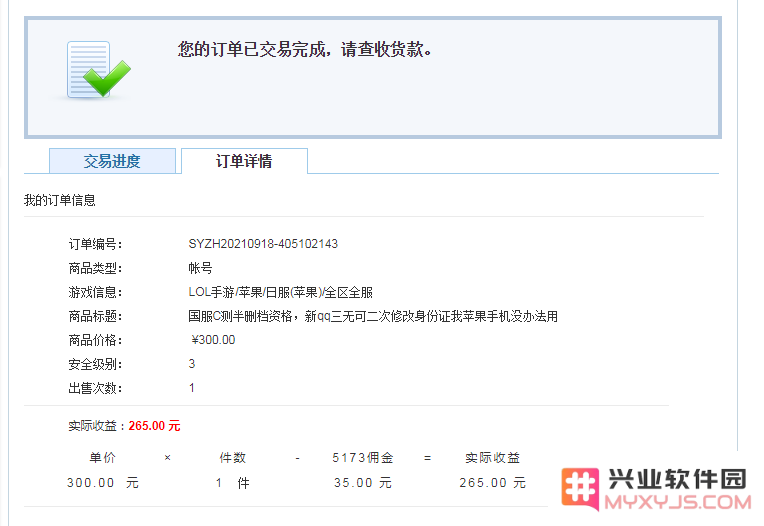Click the product price ¥300.00

click(213, 340)
